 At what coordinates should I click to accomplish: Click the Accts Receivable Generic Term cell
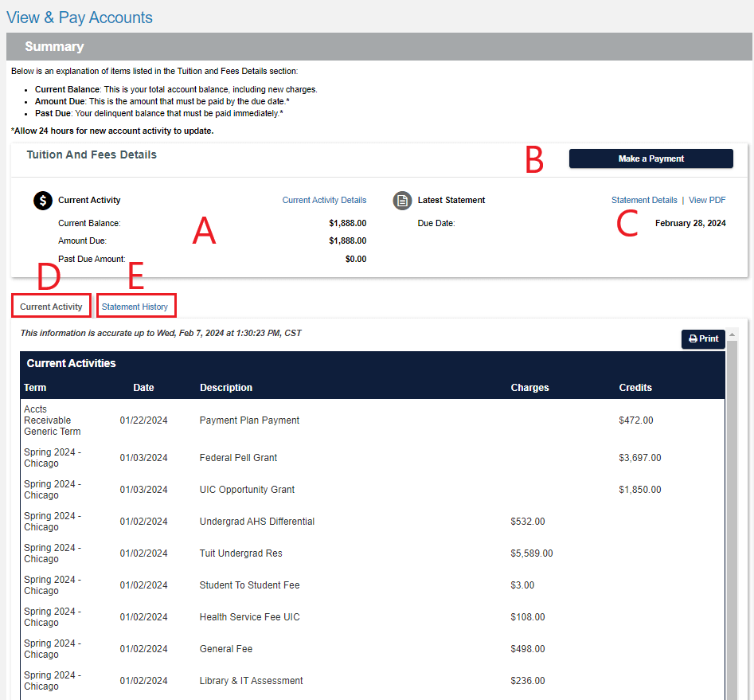click(53, 420)
